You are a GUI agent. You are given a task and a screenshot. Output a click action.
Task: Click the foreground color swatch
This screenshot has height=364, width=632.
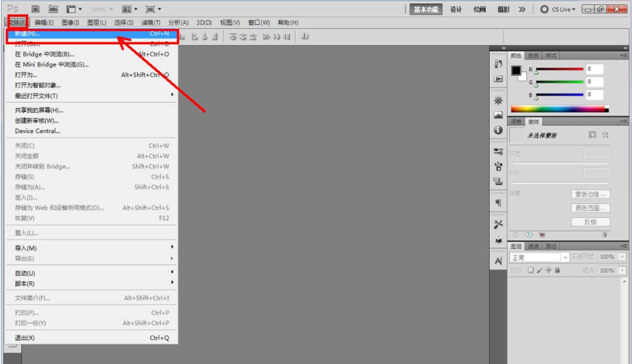coord(516,70)
